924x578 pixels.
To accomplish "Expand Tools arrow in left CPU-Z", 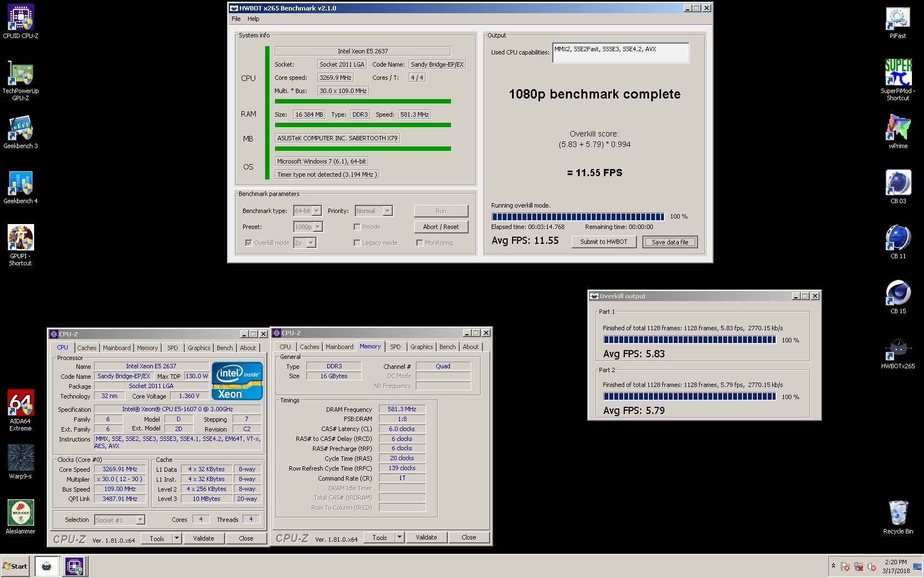I will point(177,538).
